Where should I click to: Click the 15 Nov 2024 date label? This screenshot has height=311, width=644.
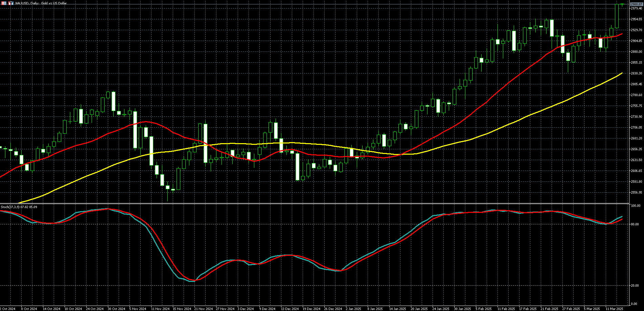(x=182, y=309)
